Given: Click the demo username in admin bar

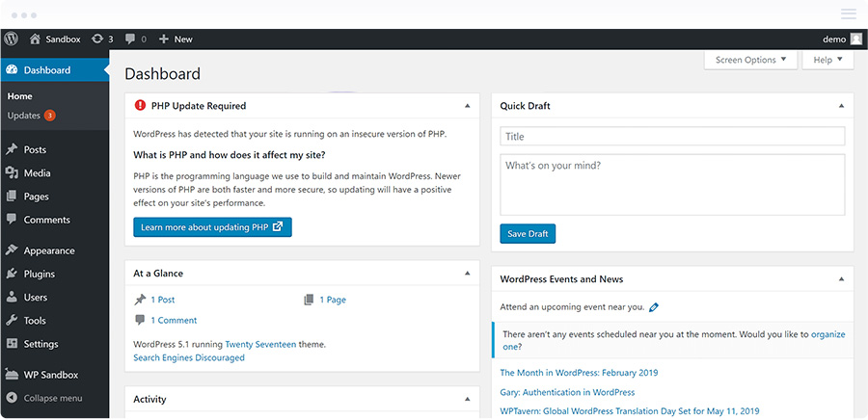Looking at the screenshot, I should (x=834, y=39).
